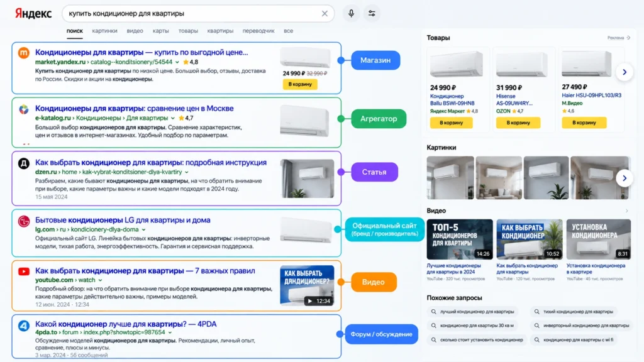Expand dzen.ru URL dropdown arrow
Image resolution: width=644 pixels, height=362 pixels.
(x=186, y=172)
